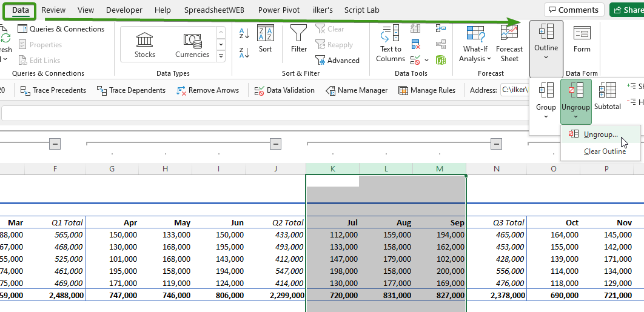Click ribbon Data Validation icon in Data Tools

tap(415, 61)
